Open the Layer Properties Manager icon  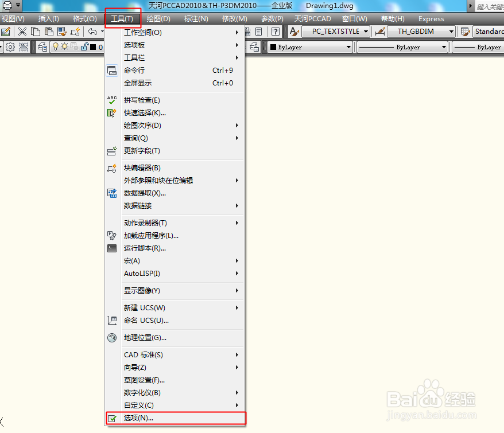42,47
